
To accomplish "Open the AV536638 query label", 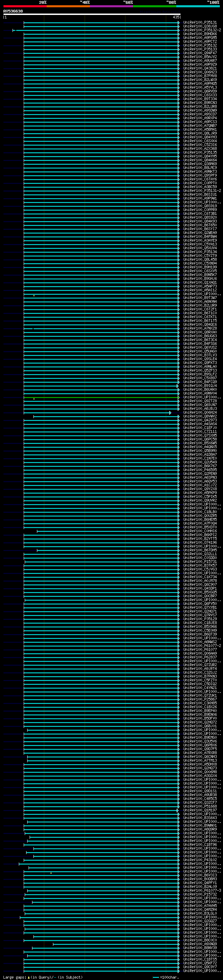I will (x=13, y=11).
